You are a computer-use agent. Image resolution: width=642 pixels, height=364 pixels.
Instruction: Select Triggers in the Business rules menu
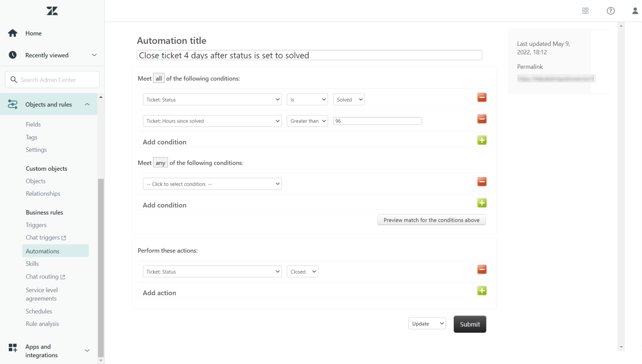36,225
